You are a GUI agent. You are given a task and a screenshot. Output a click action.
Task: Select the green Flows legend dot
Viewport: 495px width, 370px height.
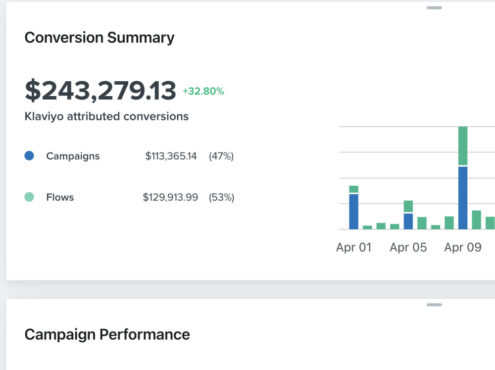[29, 197]
